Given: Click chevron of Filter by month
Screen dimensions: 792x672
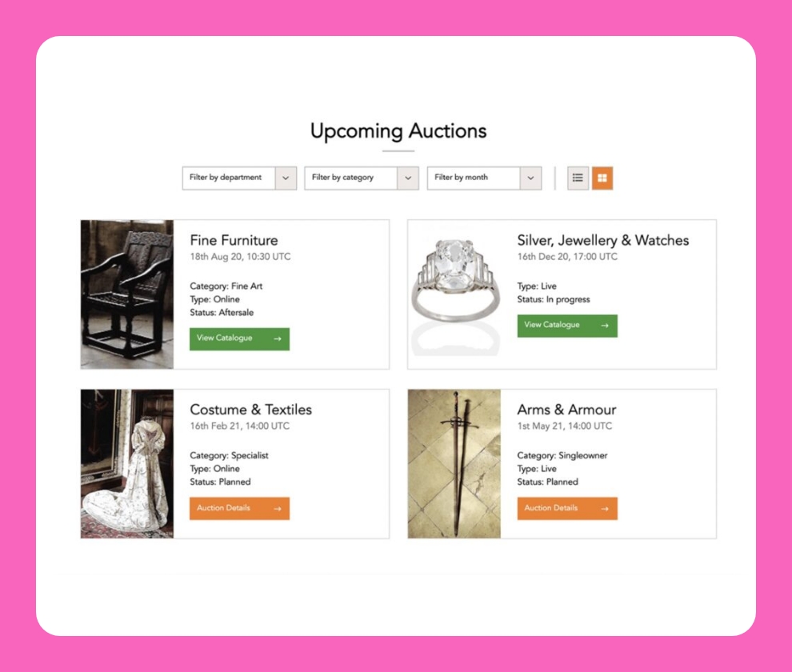Looking at the screenshot, I should pos(531,178).
